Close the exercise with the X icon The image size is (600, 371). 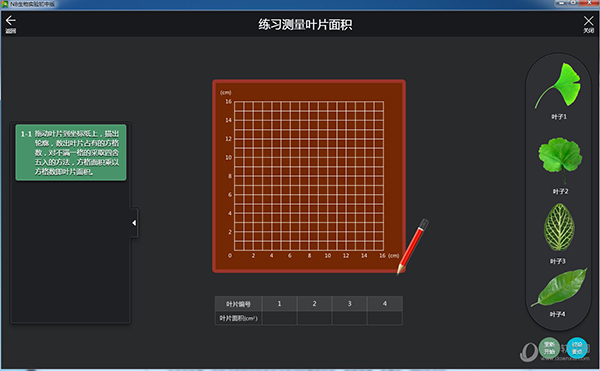pos(589,21)
